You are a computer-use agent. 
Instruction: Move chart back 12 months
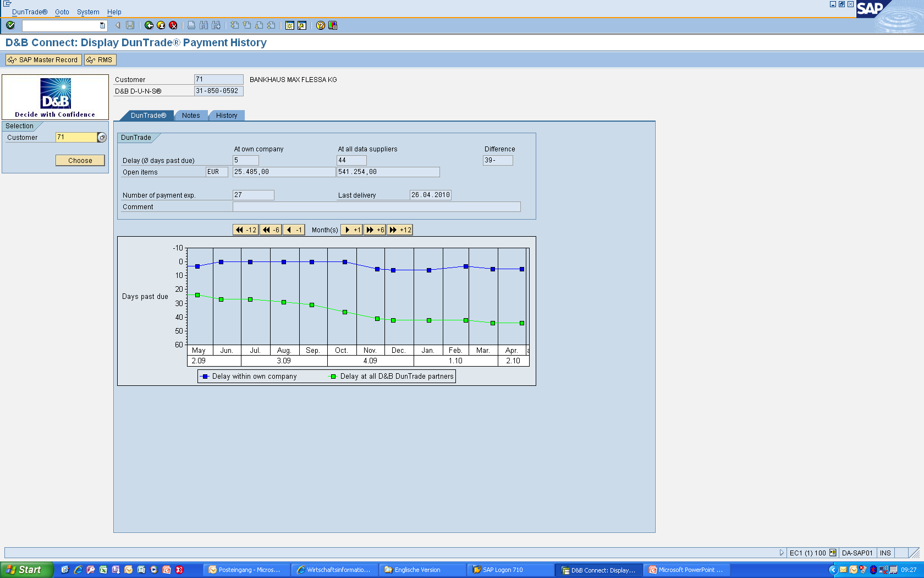point(246,230)
